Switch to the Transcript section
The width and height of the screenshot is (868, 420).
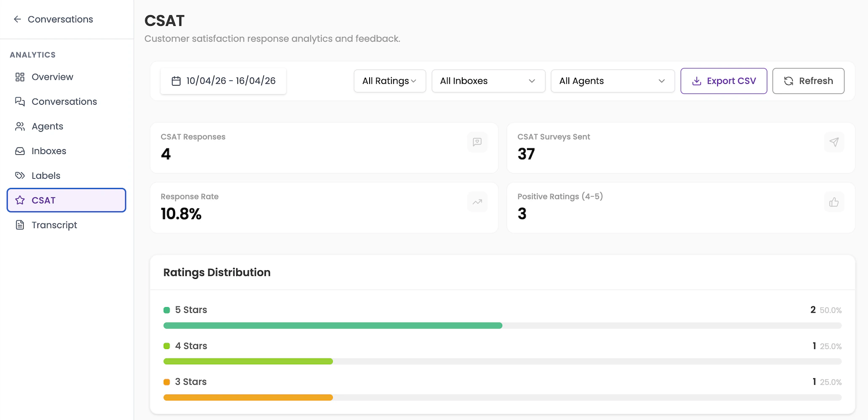[x=54, y=225]
